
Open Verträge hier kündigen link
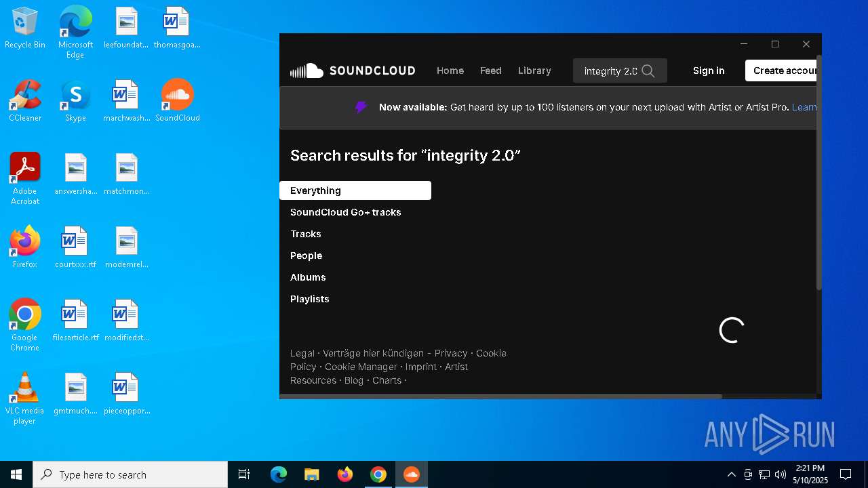373,353
